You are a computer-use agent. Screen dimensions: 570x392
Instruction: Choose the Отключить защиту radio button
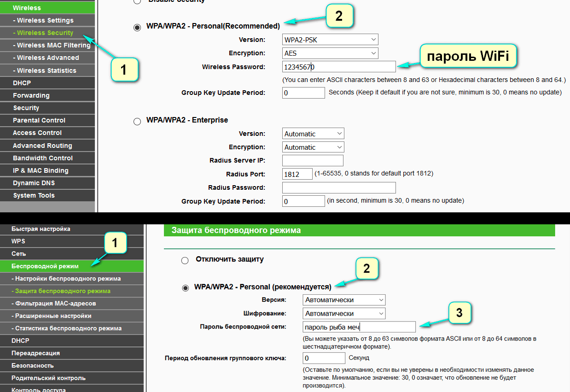185,261
